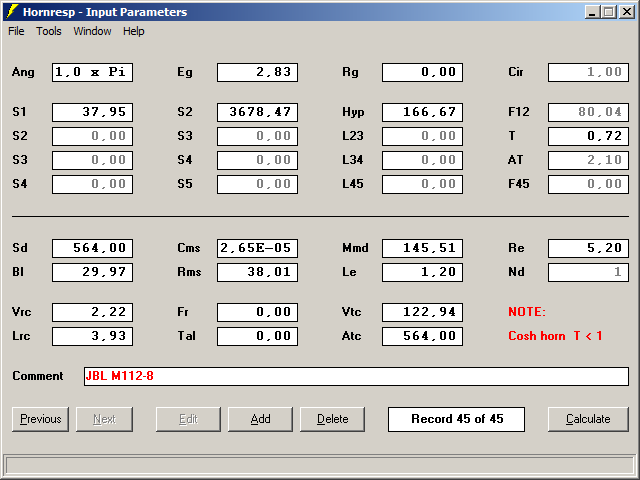Click the T flare parameter field

588,136
